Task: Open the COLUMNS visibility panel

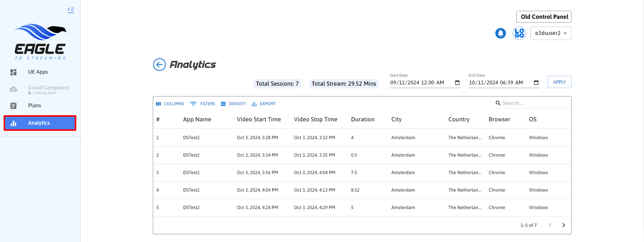Action: (x=170, y=104)
